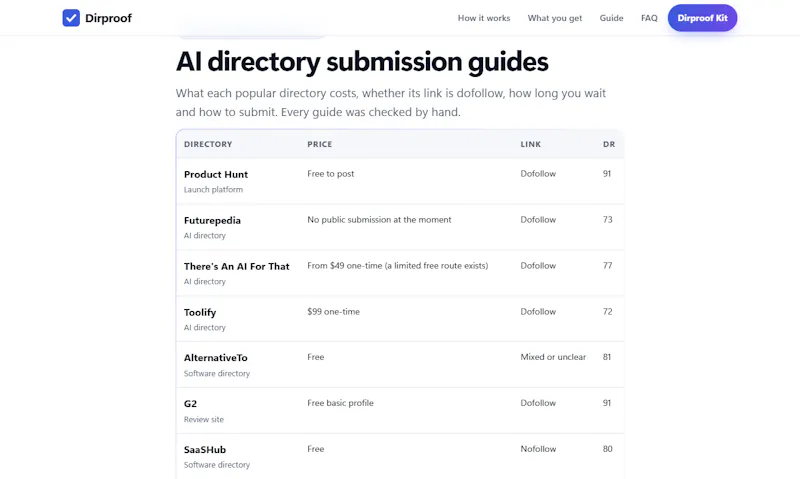Jump to the FAQ section

[649, 18]
